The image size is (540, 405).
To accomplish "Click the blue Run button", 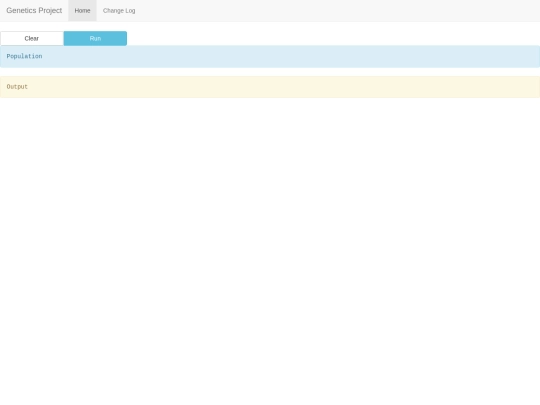I will (95, 38).
